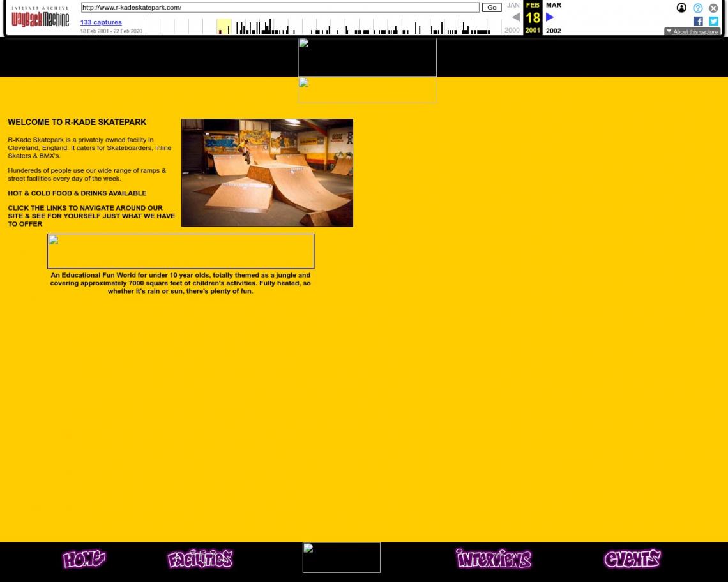Click the broken image in bottom navigation bar
Viewport: 728px width, 582px height.
[341, 557]
